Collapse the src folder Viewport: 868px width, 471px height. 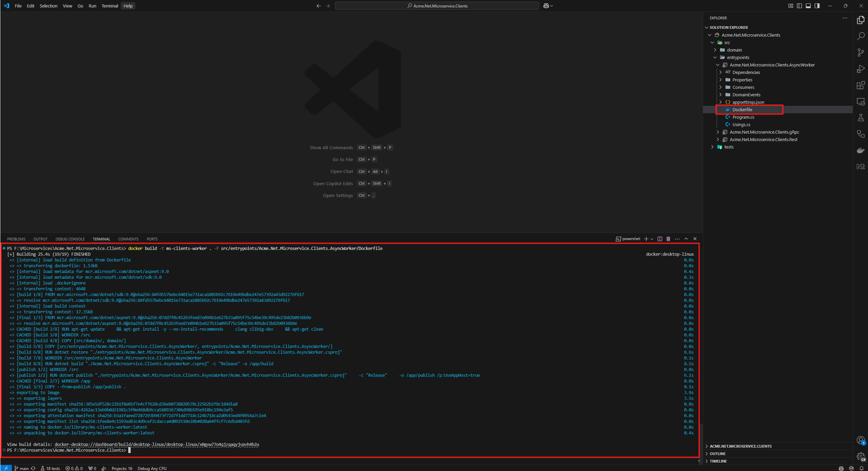click(712, 42)
